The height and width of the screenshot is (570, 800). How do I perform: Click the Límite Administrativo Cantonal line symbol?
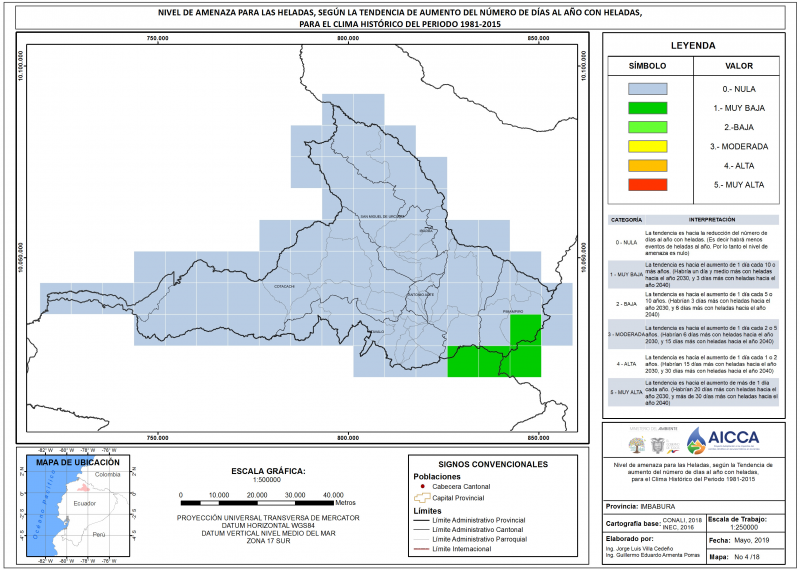(x=419, y=530)
